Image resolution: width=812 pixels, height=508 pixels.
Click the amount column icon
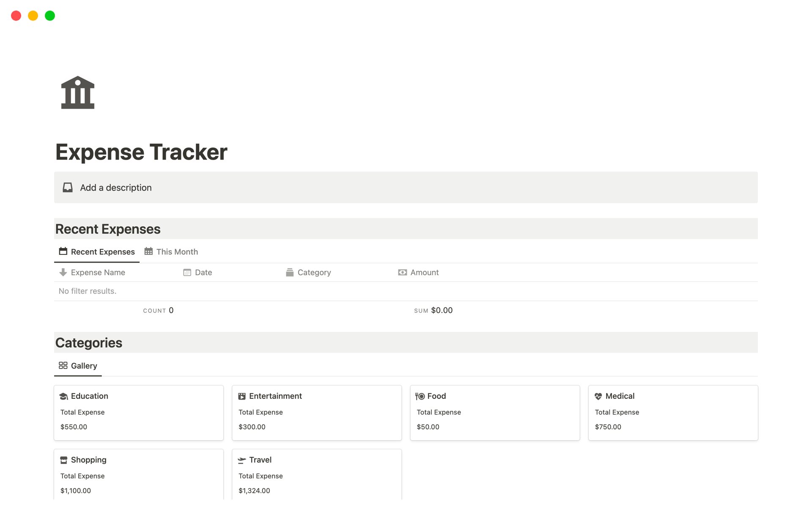coord(402,272)
